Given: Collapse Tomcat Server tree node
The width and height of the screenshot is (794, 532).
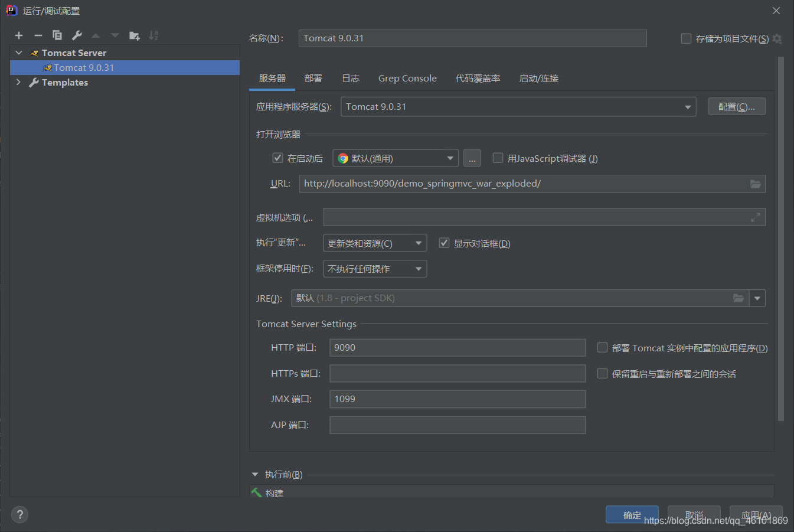Looking at the screenshot, I should pos(19,53).
